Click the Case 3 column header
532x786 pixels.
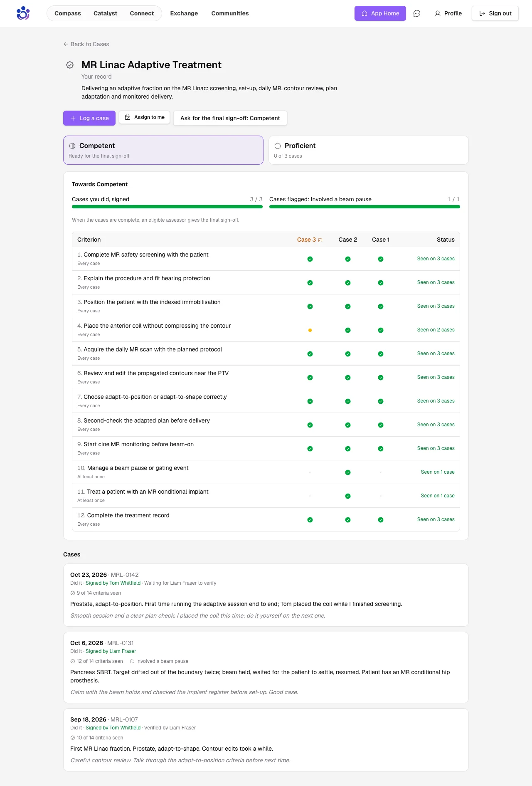(310, 240)
